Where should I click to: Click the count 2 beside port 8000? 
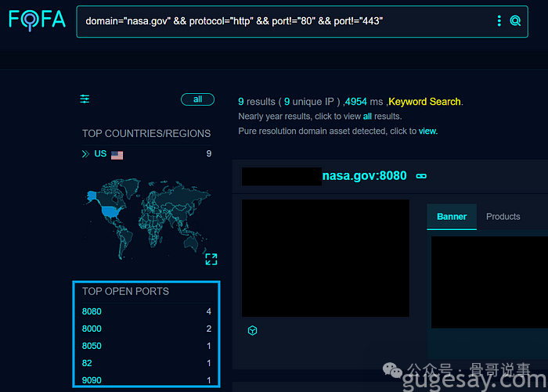click(x=209, y=329)
